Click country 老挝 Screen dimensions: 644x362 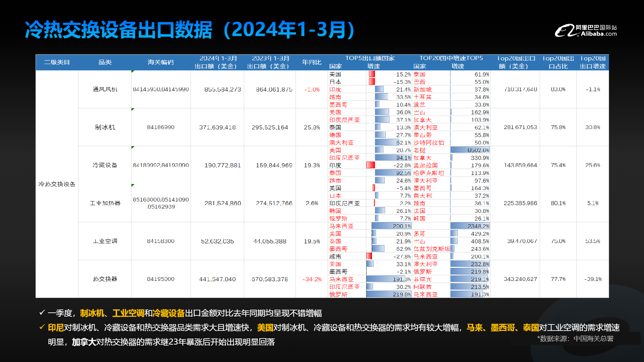pyautogui.click(x=419, y=150)
